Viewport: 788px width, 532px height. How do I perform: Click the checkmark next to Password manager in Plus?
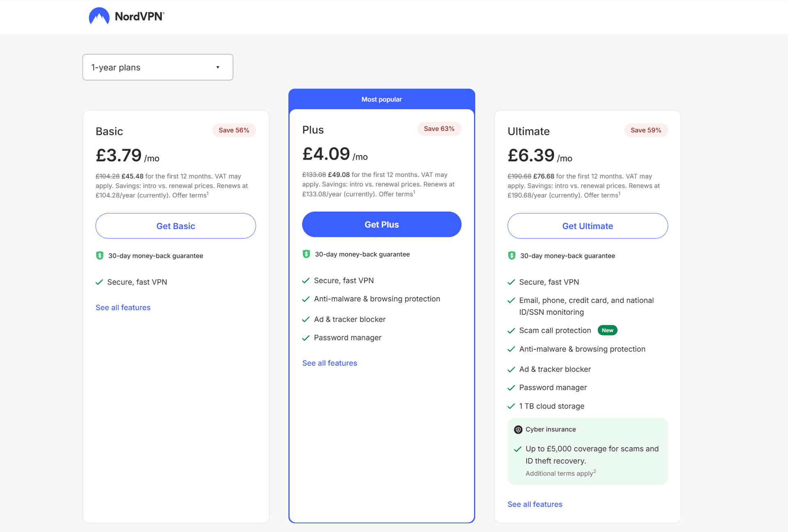[x=306, y=338]
